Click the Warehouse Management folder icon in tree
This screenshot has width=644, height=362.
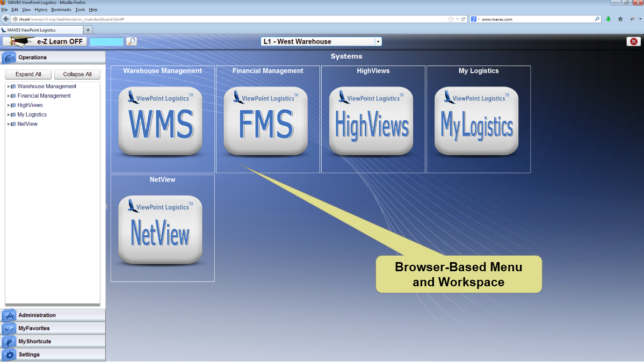click(x=13, y=86)
